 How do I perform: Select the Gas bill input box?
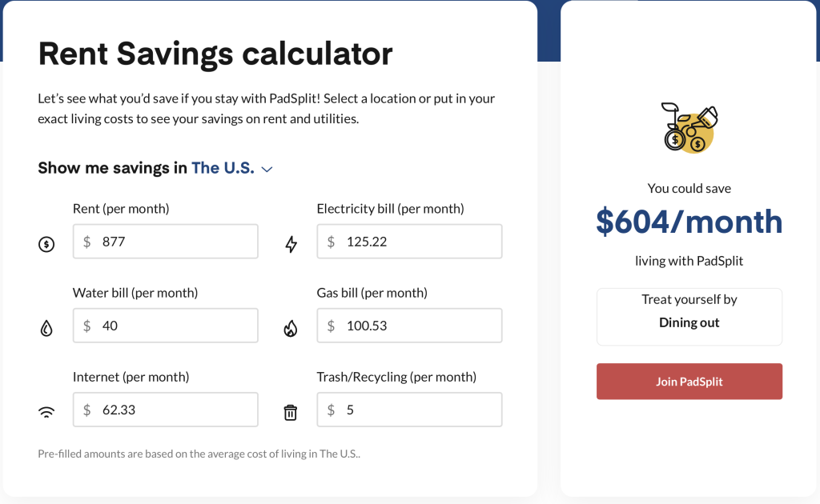420,326
